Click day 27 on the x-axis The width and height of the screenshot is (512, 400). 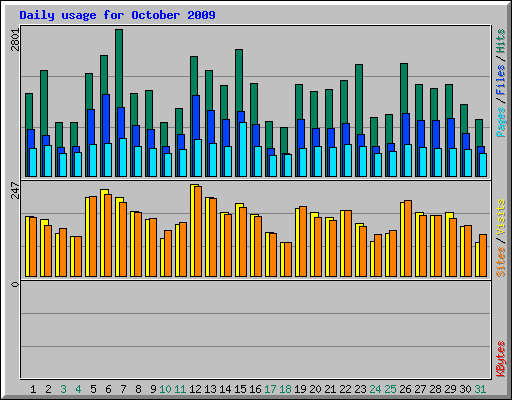[x=420, y=389]
